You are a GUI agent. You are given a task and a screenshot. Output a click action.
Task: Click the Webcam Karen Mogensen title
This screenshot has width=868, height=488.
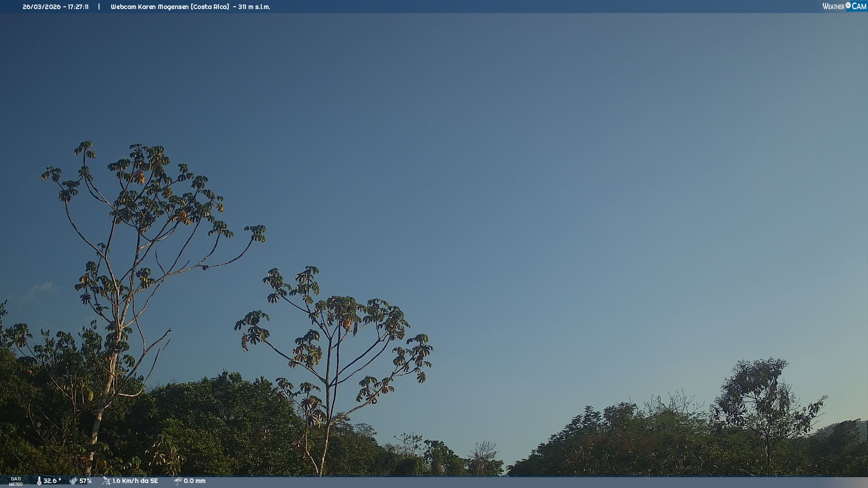click(x=150, y=7)
